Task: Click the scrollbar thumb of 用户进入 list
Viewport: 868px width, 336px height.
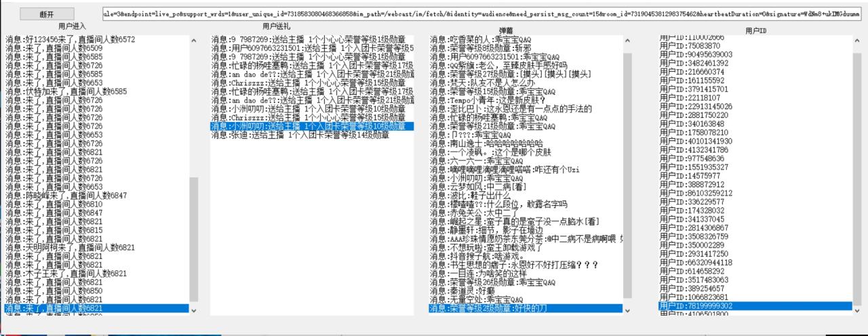Action: coord(194,239)
